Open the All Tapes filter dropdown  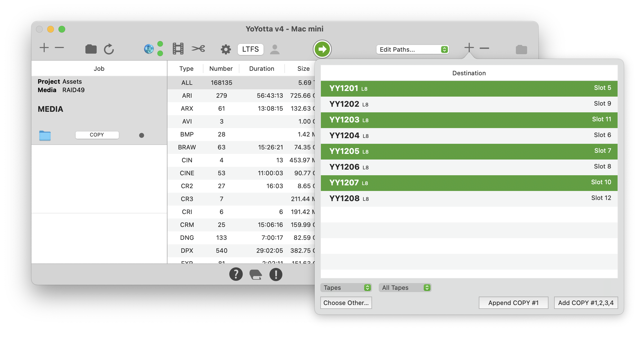coord(405,288)
